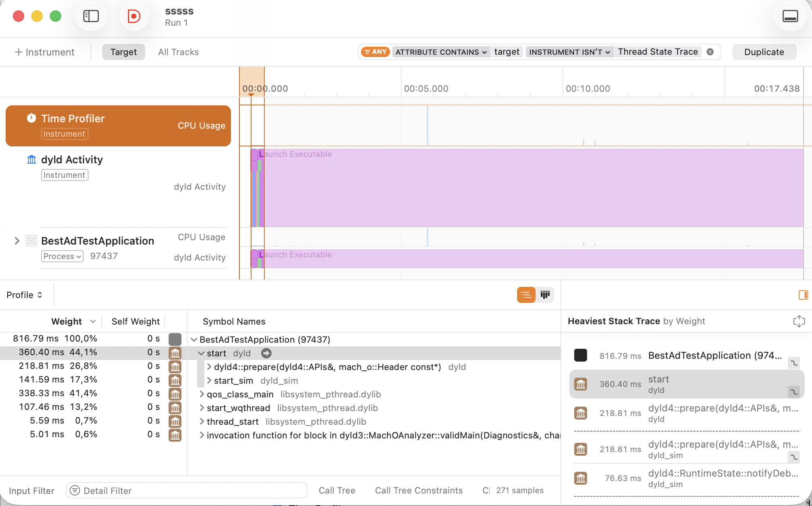Open the ATTRIBUTE CONTAINS filter dropdown
The width and height of the screenshot is (812, 506).
[441, 52]
